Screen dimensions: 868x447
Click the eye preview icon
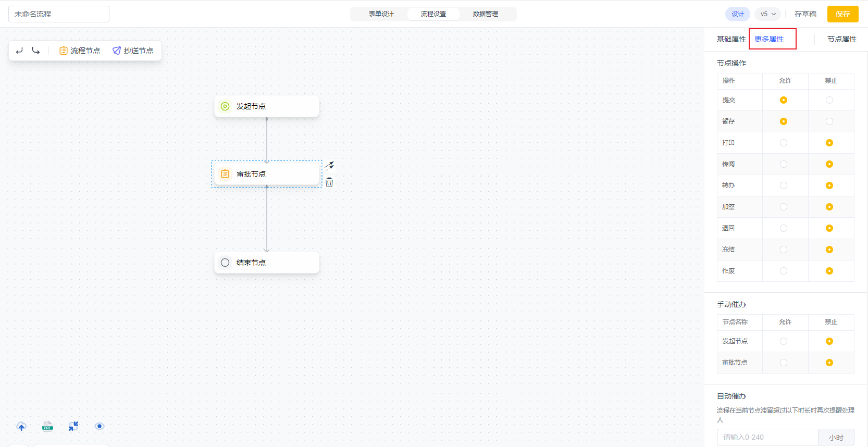[x=100, y=426]
